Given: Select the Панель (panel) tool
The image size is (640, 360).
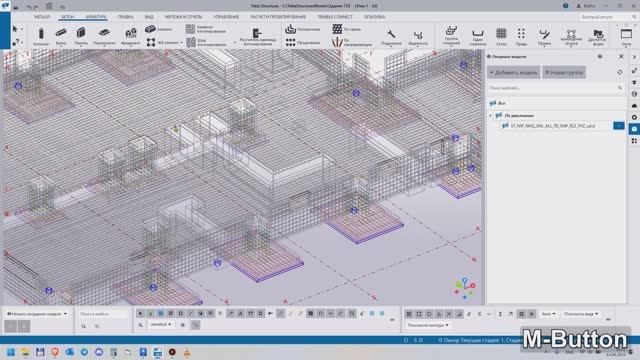Looking at the screenshot, I should pyautogui.click(x=81, y=36).
